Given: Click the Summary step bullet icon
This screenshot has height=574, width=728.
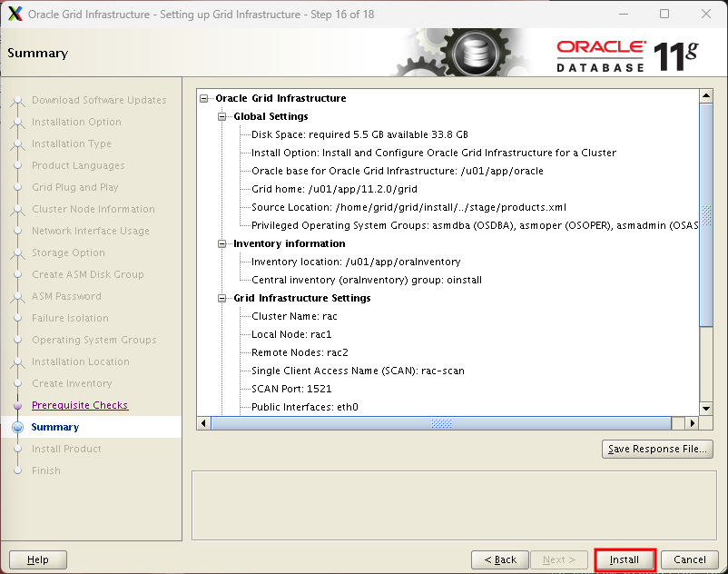Looking at the screenshot, I should pos(17,427).
